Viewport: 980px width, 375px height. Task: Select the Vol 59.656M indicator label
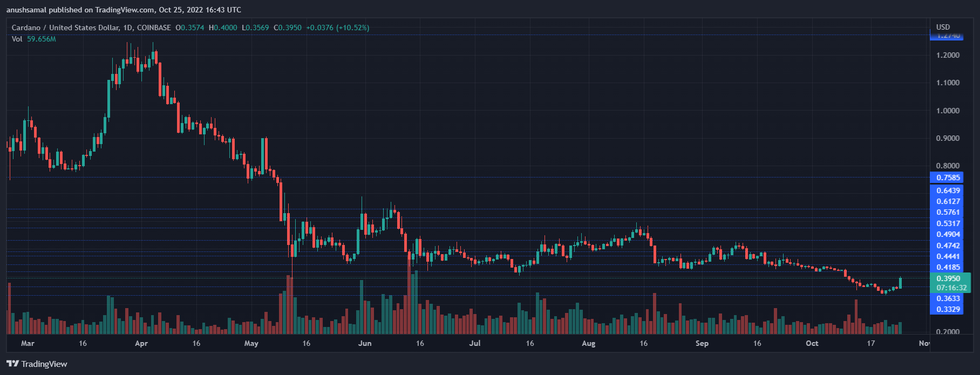(x=33, y=39)
